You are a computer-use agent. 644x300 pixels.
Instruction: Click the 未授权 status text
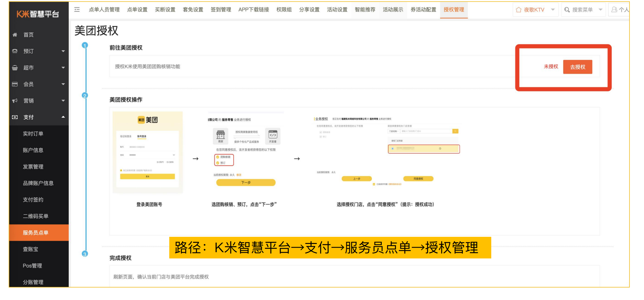click(551, 67)
